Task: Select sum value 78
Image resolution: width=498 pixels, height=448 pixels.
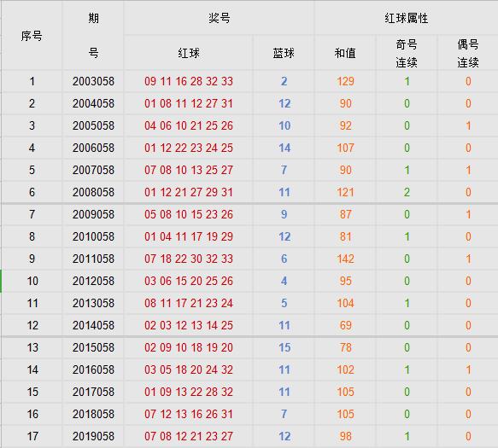Action: [x=345, y=347]
